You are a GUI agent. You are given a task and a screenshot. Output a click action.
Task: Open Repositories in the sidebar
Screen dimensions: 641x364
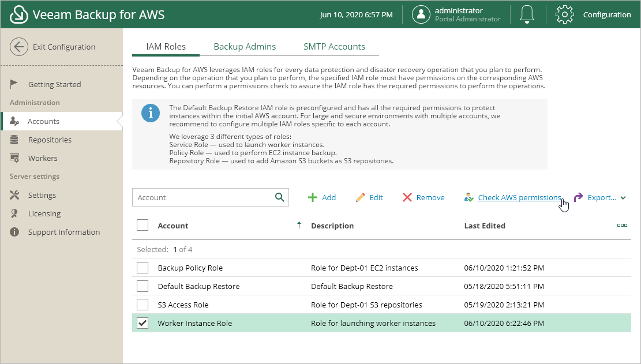pos(50,140)
